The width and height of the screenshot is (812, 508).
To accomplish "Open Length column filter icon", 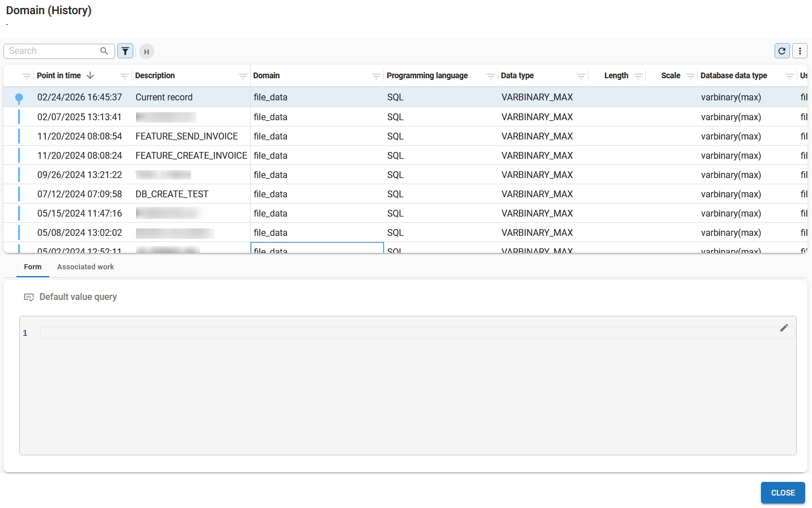I will [638, 76].
